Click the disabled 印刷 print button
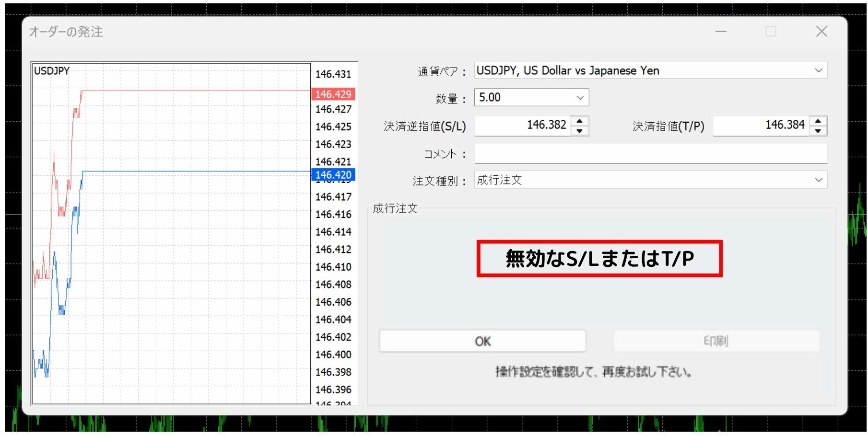 (x=716, y=341)
